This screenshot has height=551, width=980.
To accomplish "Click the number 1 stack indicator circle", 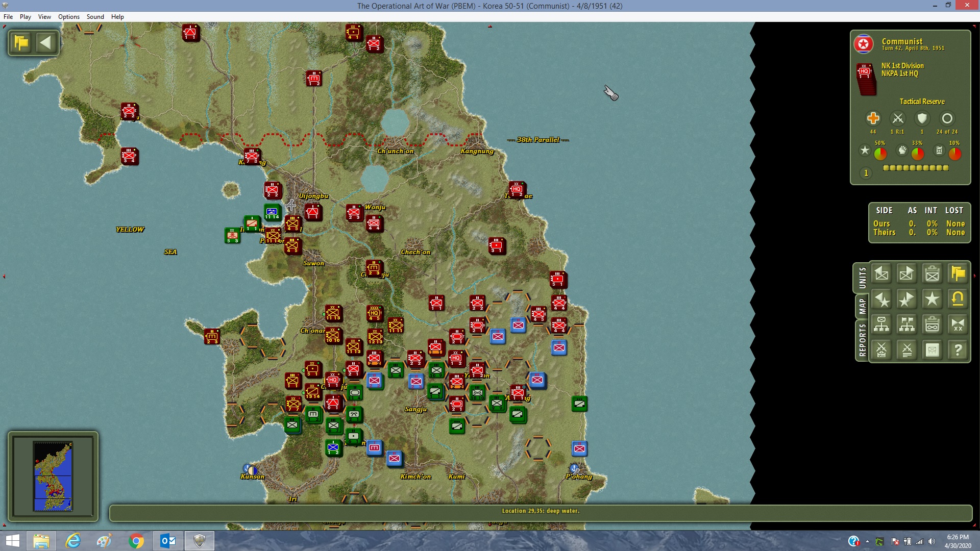I will point(866,173).
